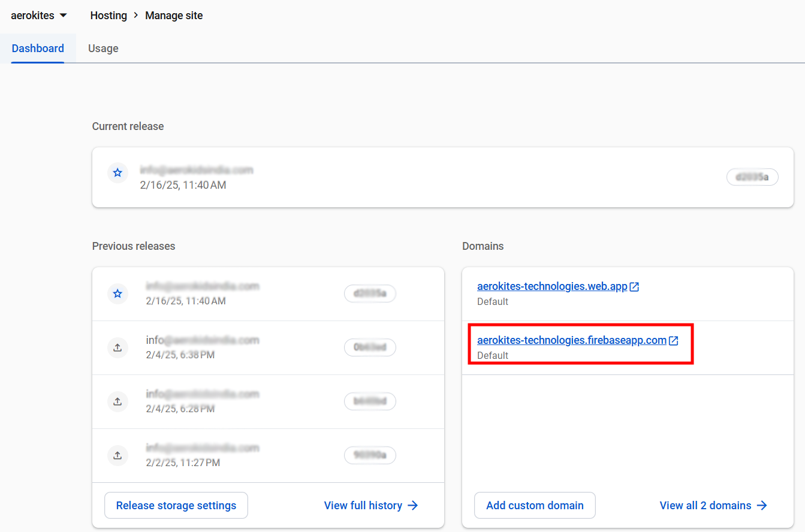
Task: Click the Domains heading
Action: tap(483, 246)
